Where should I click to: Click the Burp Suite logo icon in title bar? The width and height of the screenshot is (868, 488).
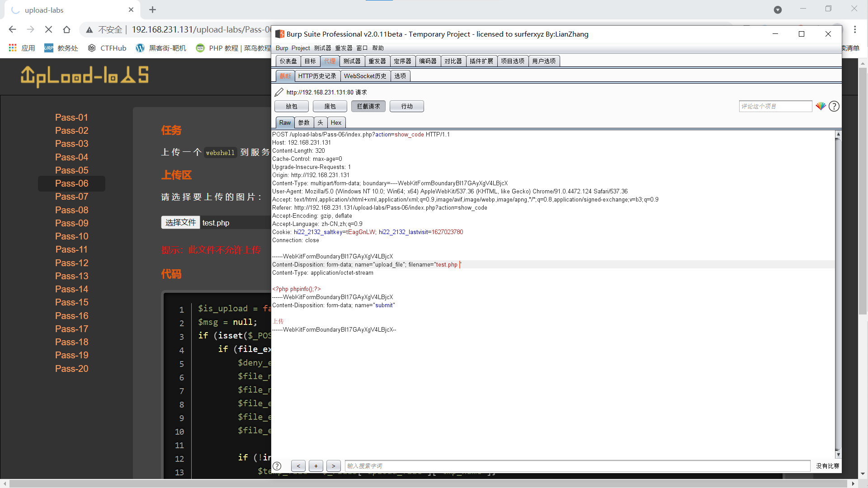point(280,34)
